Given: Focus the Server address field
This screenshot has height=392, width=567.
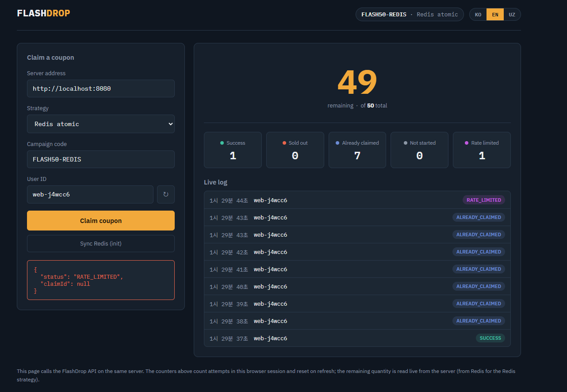Looking at the screenshot, I should pyautogui.click(x=101, y=88).
